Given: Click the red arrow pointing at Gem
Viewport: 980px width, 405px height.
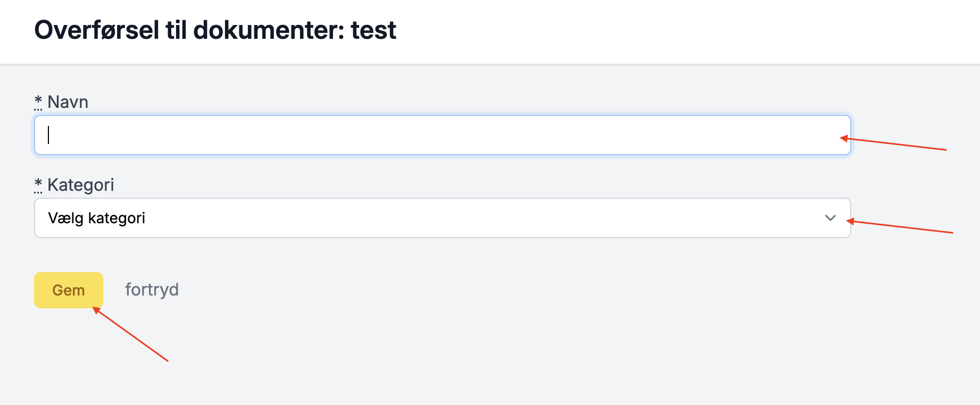Looking at the screenshot, I should (131, 335).
